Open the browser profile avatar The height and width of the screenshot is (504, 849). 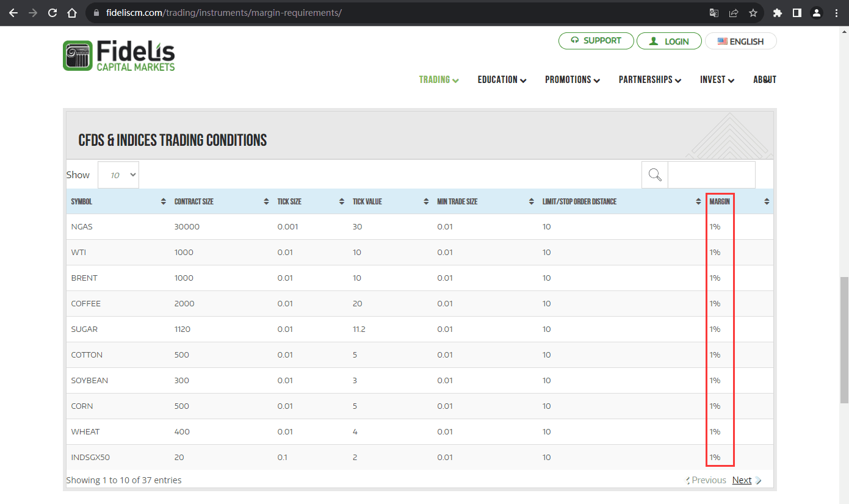(x=817, y=13)
